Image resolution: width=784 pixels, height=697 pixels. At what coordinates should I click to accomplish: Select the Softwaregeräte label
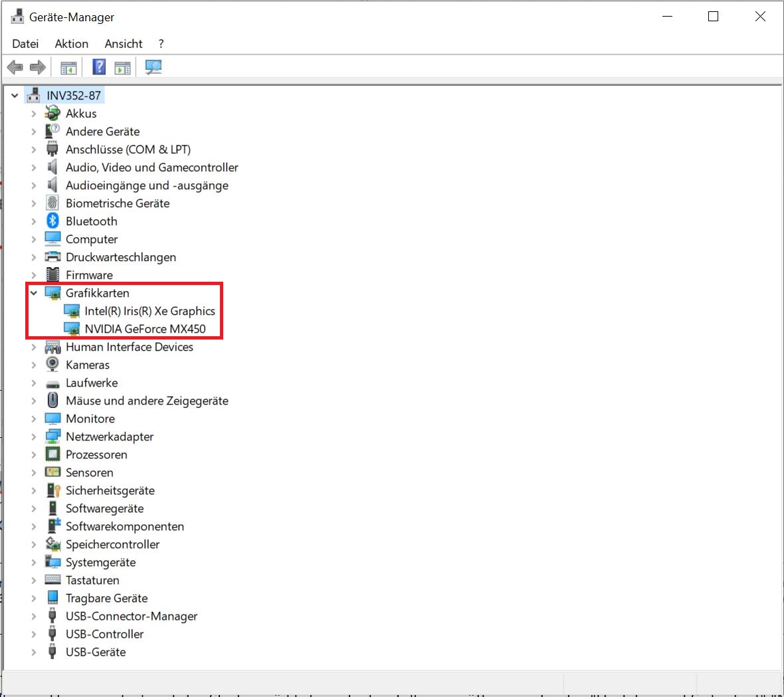point(104,508)
